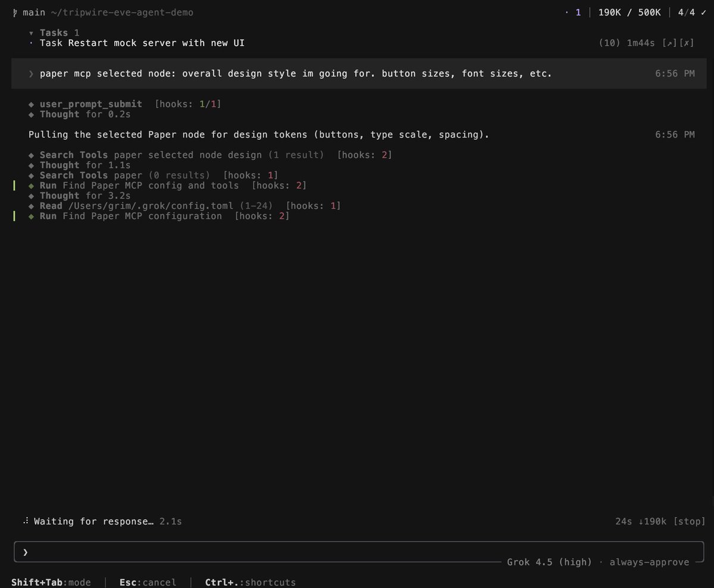The height and width of the screenshot is (588, 714).
Task: Click the 24s ↓190k usage indicator
Action: [x=641, y=521]
